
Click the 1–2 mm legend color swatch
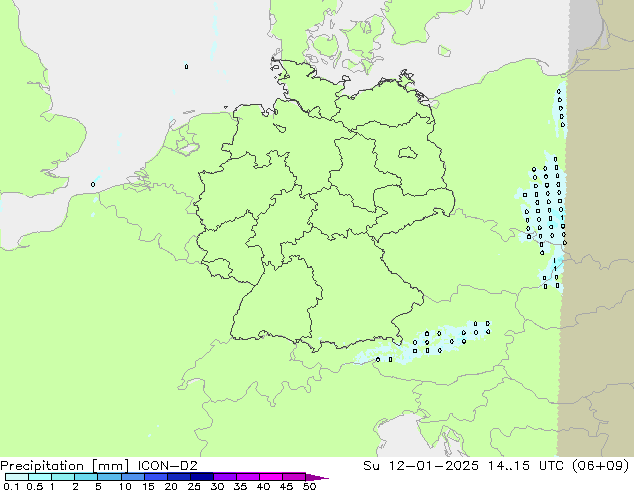tap(63, 477)
